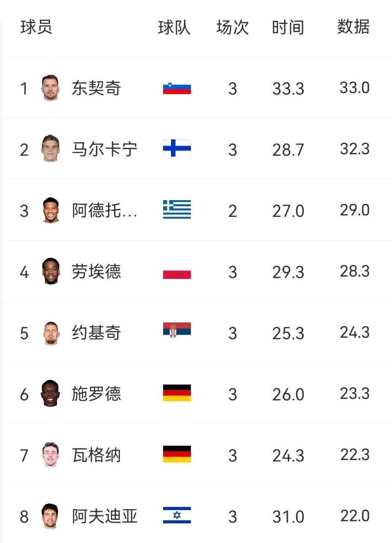Screen dimensions: 392x543
Task: Click the Slovenia flag icon
Action: [x=177, y=88]
